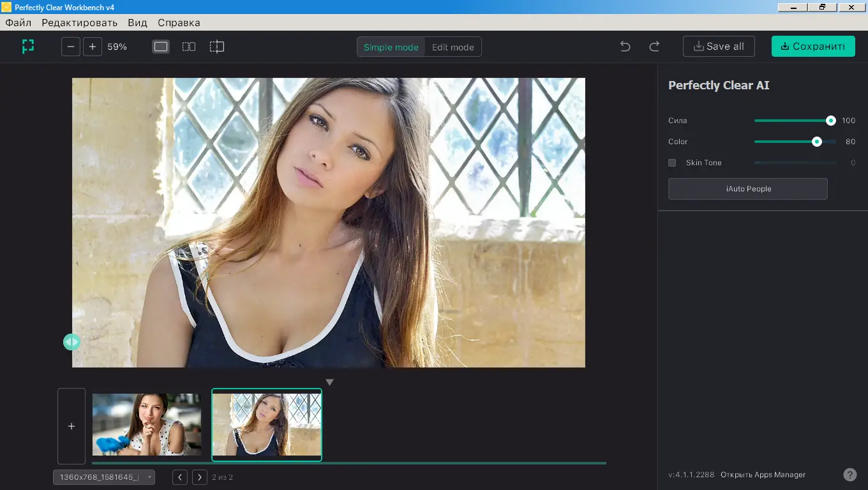Click the Perfectly Clear AI heading

pyautogui.click(x=719, y=85)
